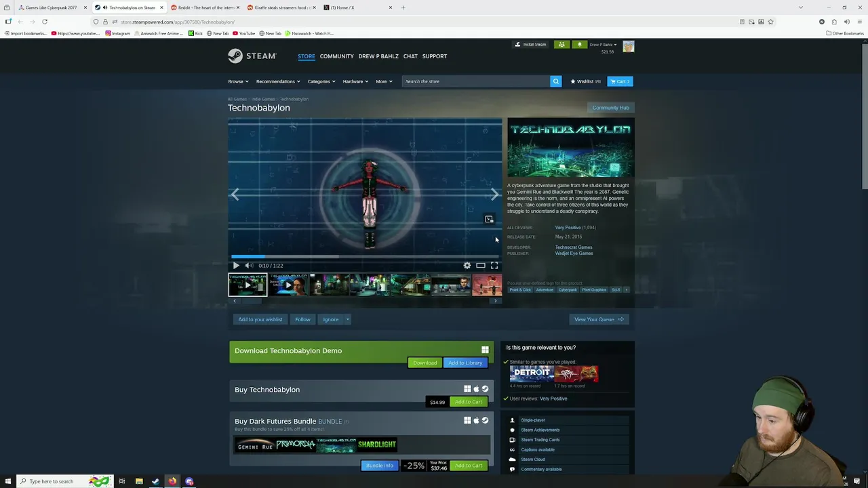The height and width of the screenshot is (488, 868).
Task: Focus the Search the store field
Action: (475, 81)
